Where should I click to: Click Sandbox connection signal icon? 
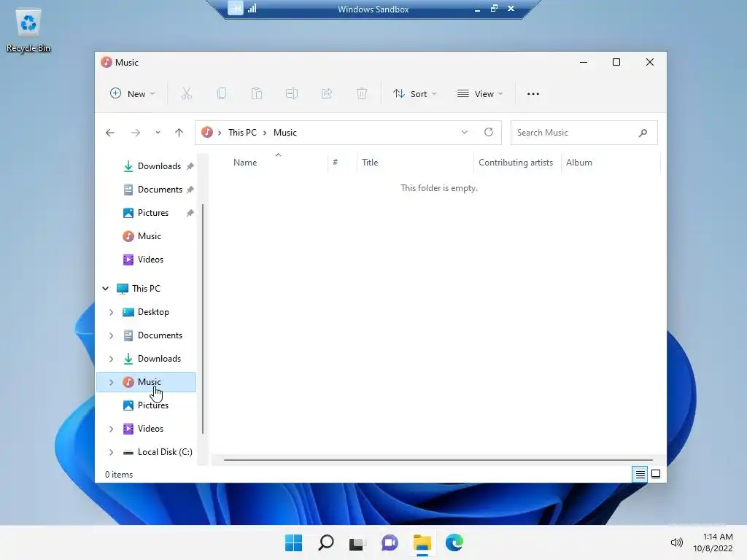[x=252, y=9]
